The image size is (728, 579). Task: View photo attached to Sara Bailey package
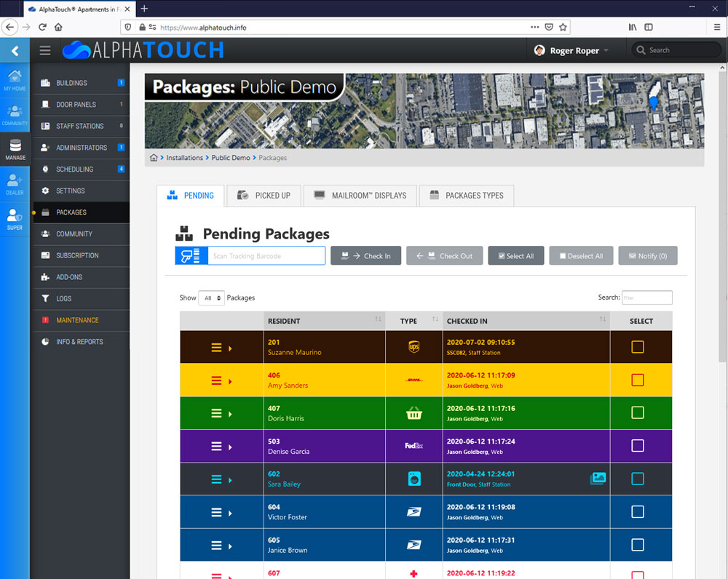point(598,478)
